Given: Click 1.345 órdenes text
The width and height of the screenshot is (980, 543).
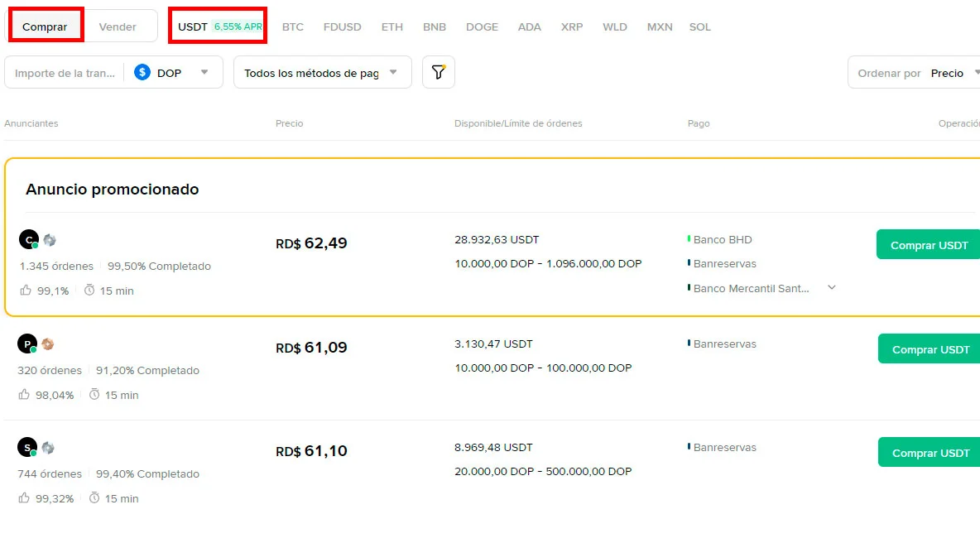Looking at the screenshot, I should pyautogui.click(x=56, y=267).
